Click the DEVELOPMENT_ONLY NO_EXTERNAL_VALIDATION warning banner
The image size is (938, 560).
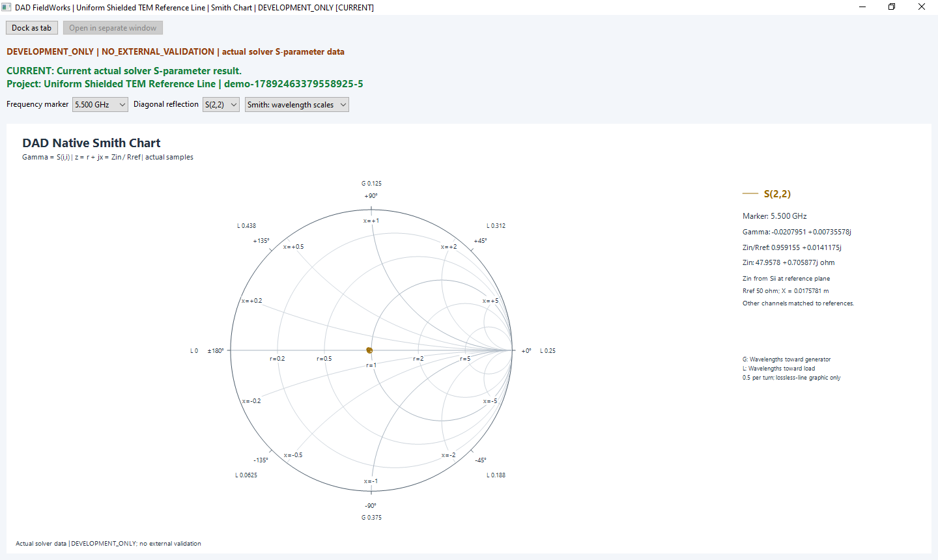click(175, 51)
